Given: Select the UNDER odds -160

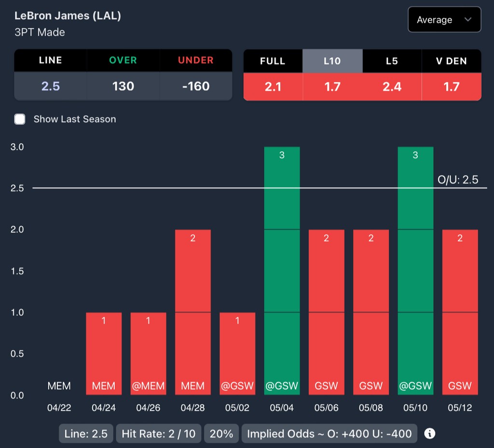Looking at the screenshot, I should pos(196,86).
